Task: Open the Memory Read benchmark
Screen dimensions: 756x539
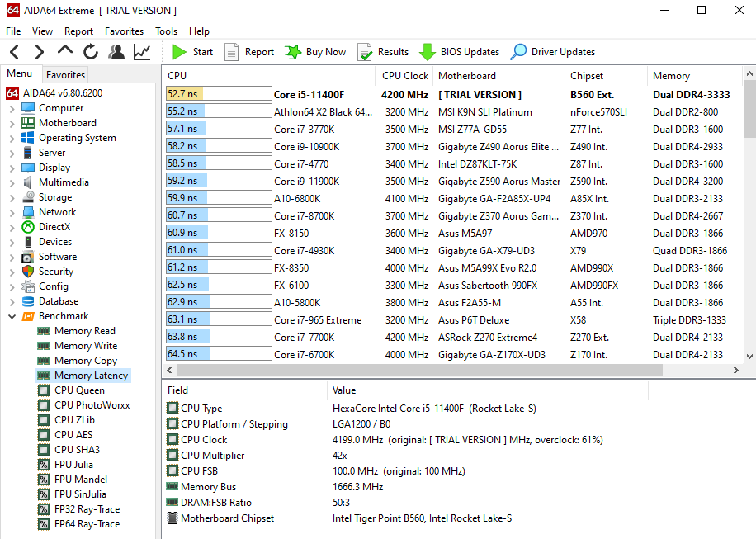Action: coord(85,331)
